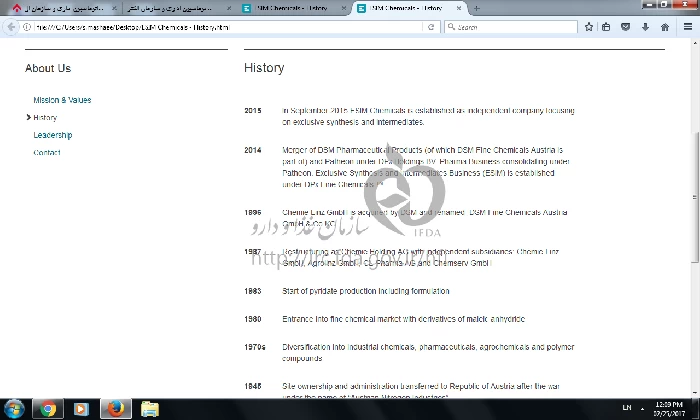The image size is (700, 420).
Task: Show hidden tray icons arrow
Action: [x=642, y=409]
